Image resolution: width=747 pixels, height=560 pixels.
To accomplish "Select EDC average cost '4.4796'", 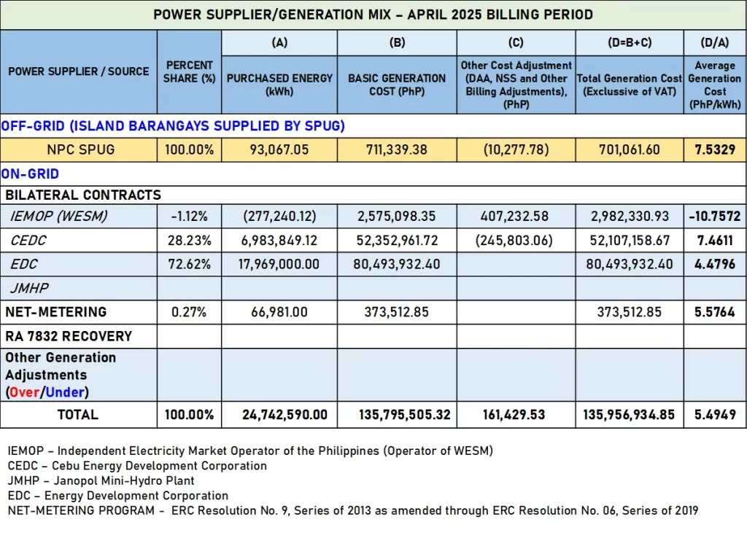I will tap(715, 264).
